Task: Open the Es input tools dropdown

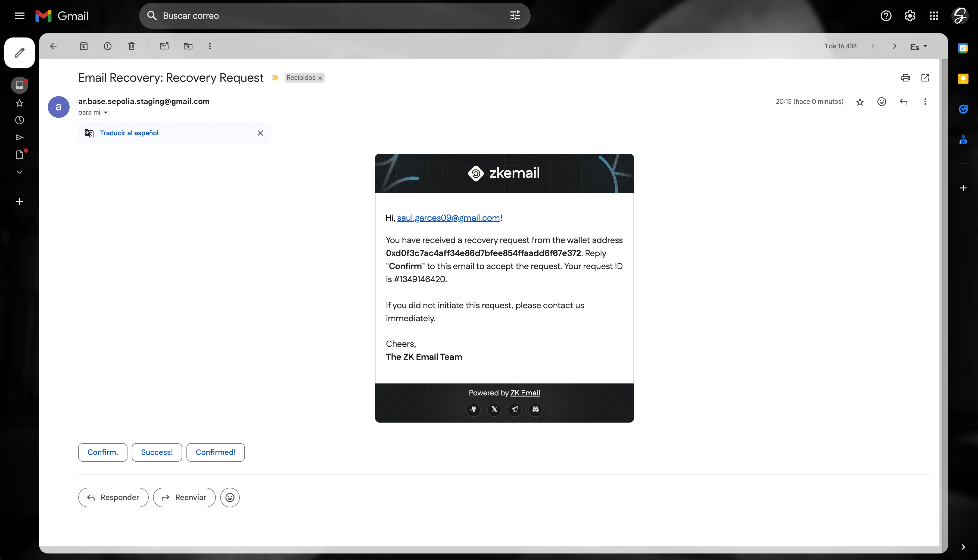Action: [x=918, y=46]
